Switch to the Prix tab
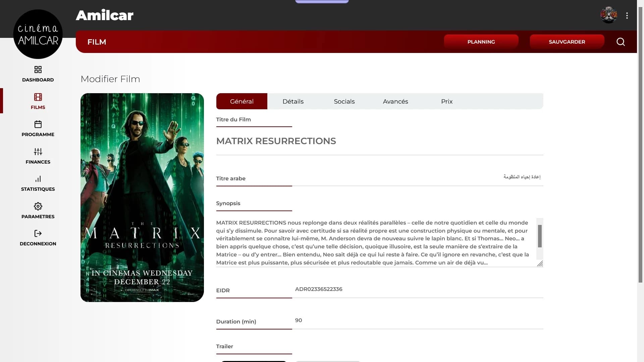This screenshot has height=362, width=644. click(x=447, y=101)
